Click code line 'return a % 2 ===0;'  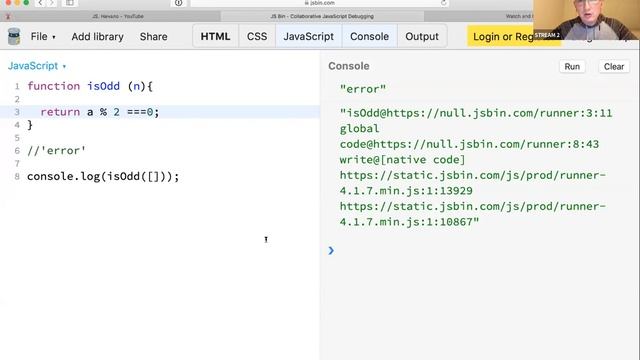point(100,112)
